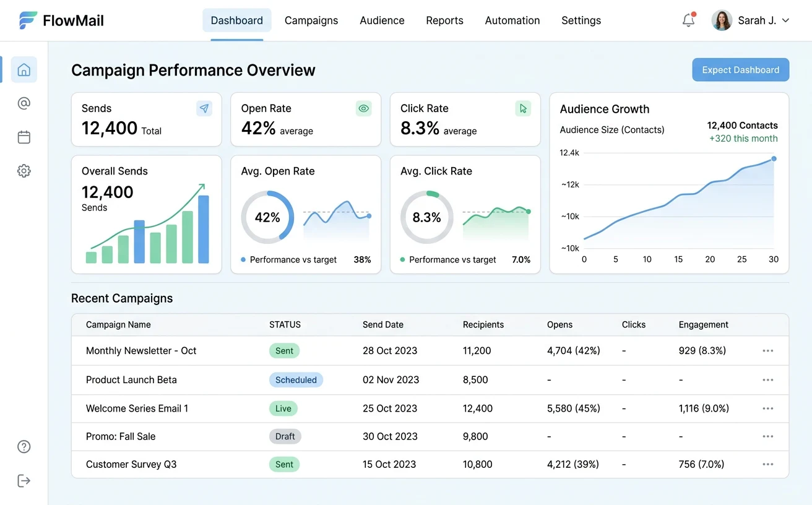Open the Promo: Fall Sale campaign
812x505 pixels.
[121, 436]
